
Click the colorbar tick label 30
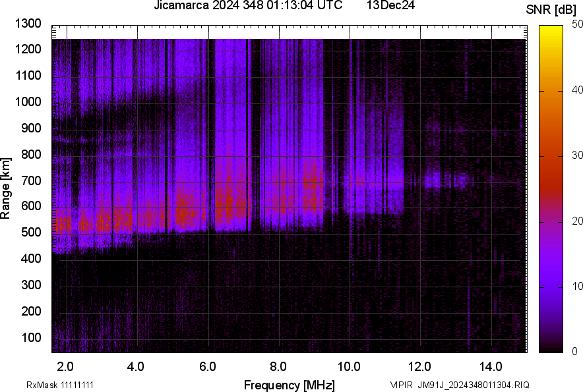click(578, 155)
